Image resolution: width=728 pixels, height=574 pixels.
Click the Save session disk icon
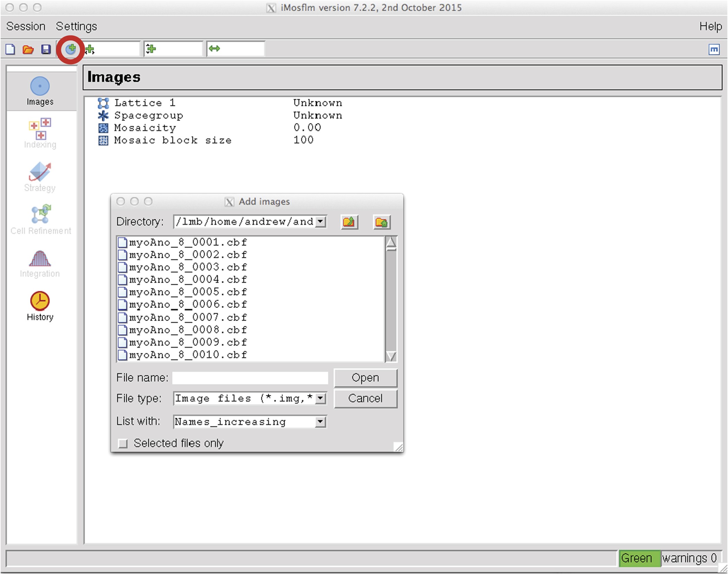(x=46, y=49)
